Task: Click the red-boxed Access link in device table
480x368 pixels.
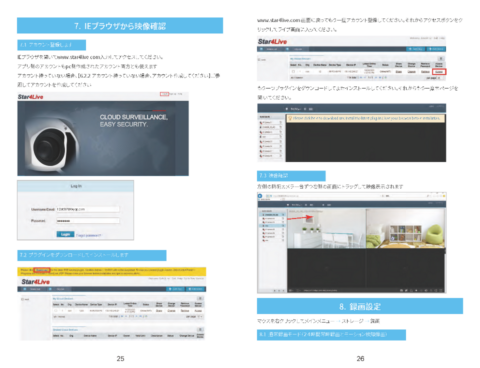Action: [439, 72]
